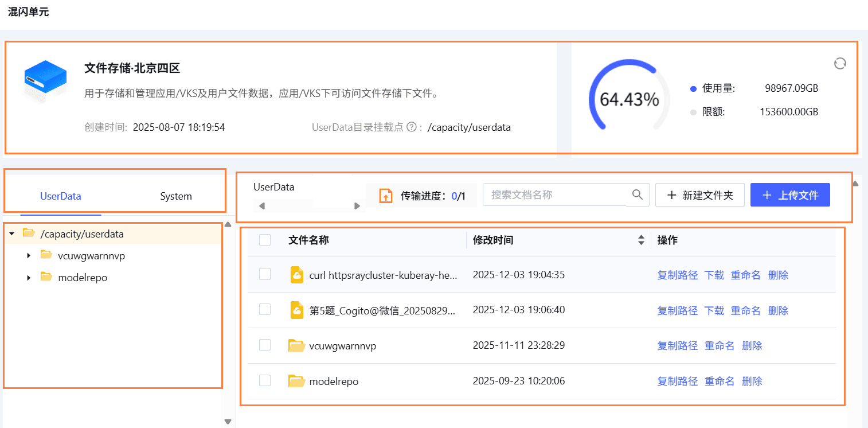Sort by 修改时间 using the sort arrows
This screenshot has width=868, height=428.
[x=641, y=240]
